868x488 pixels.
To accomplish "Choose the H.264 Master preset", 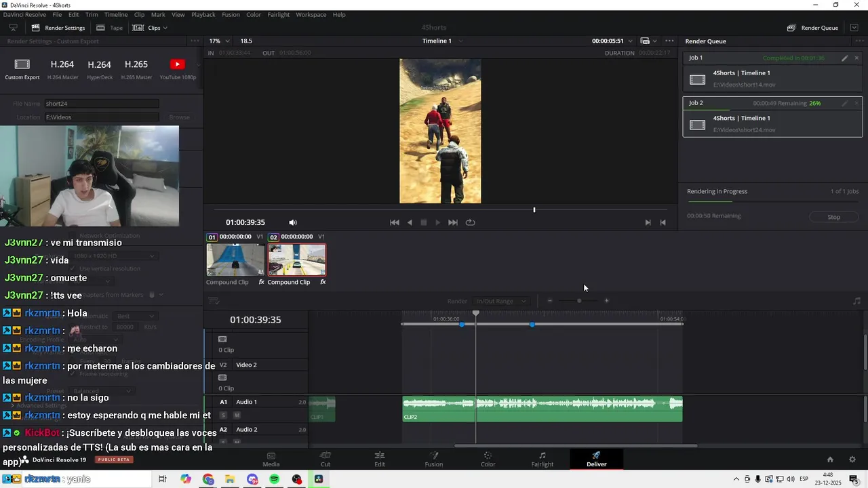I will click(x=62, y=69).
